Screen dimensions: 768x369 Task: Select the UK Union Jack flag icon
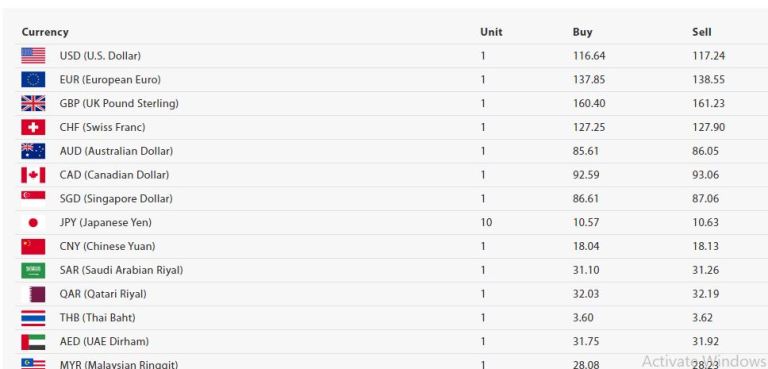click(x=33, y=103)
